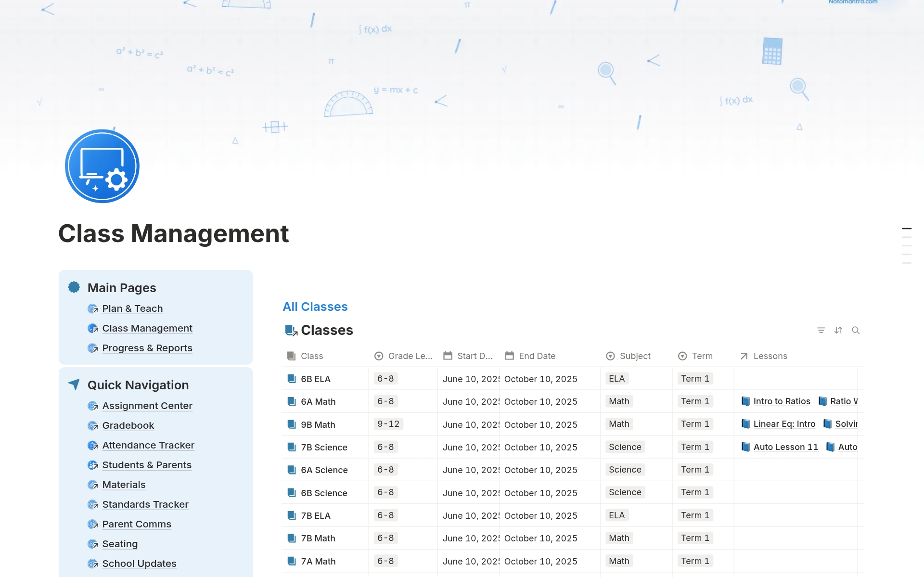Click the blue Class Management page icon
This screenshot has width=924, height=577.
click(x=102, y=166)
